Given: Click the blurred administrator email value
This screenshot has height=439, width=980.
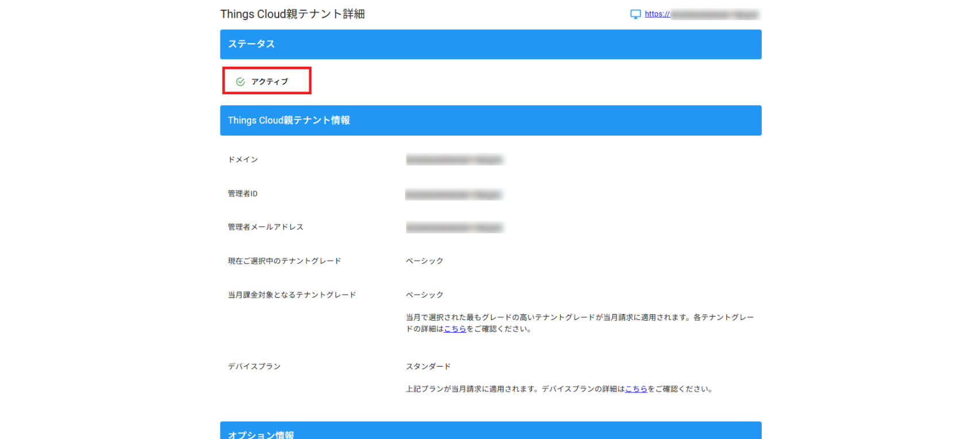Looking at the screenshot, I should (x=454, y=228).
